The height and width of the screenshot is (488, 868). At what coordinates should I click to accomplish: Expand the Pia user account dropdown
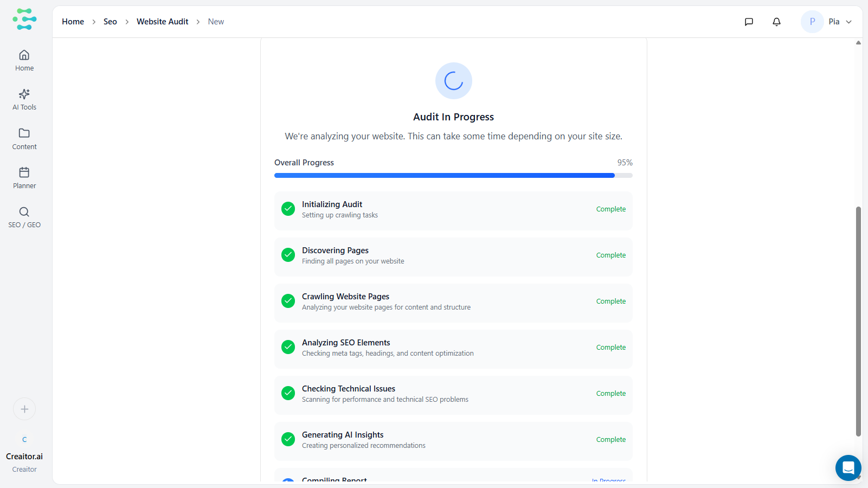848,22
